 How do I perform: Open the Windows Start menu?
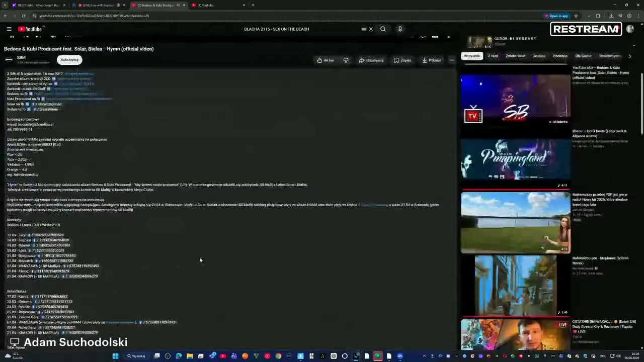tap(115, 356)
